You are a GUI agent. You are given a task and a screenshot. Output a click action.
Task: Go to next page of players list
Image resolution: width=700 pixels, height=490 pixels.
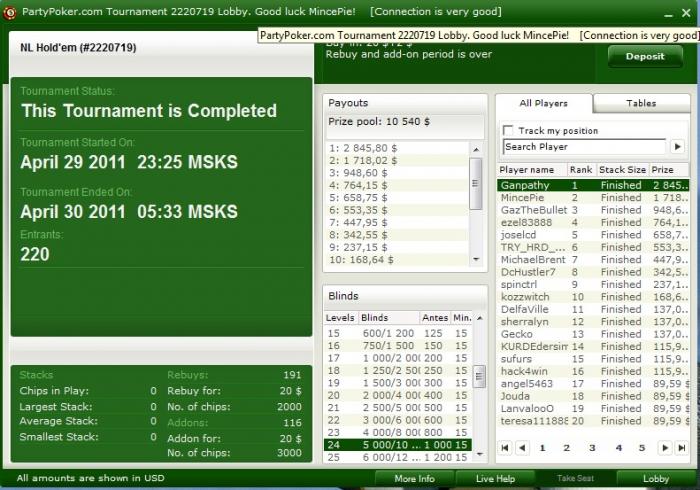click(x=665, y=448)
